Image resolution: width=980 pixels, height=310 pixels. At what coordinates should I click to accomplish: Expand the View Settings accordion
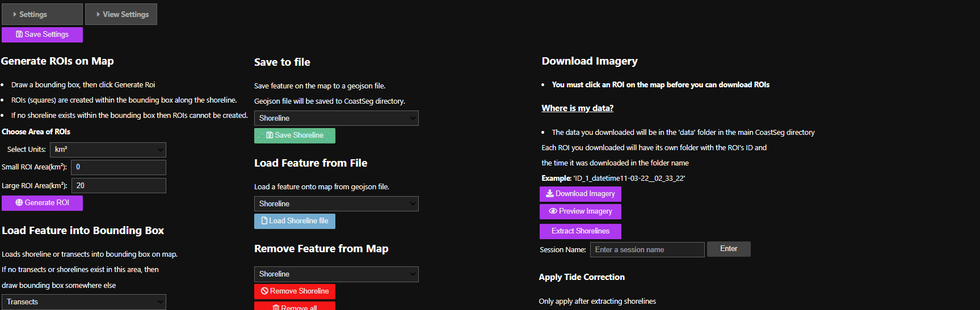click(x=121, y=14)
